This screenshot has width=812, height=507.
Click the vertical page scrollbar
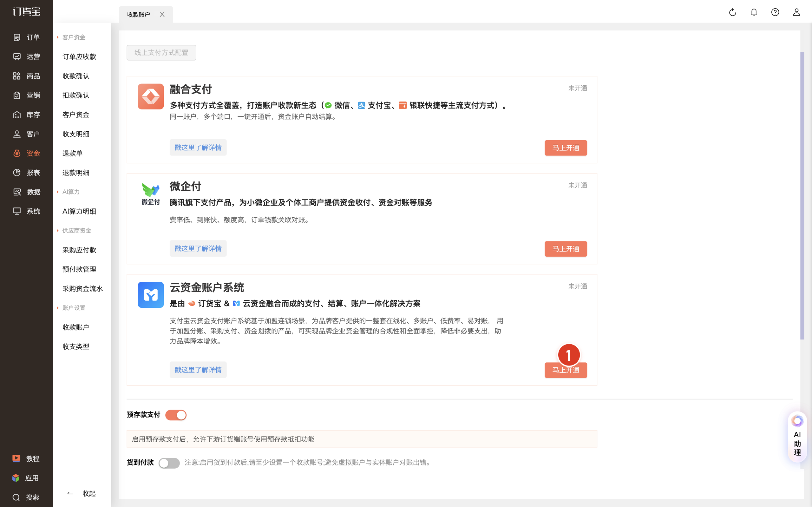(802, 195)
